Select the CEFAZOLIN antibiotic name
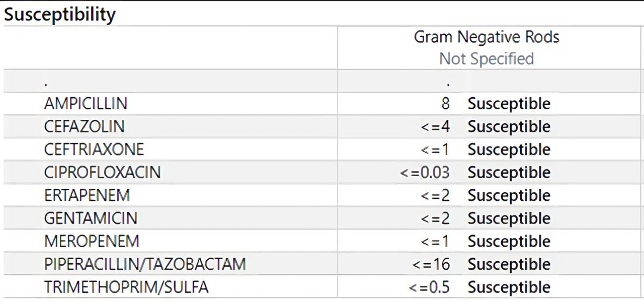Viewport: 644px width, 301px height. pos(85,126)
